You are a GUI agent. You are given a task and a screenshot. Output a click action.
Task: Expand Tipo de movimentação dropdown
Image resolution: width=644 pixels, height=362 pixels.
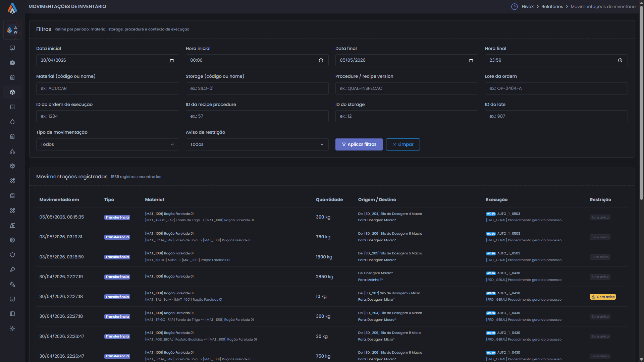click(x=107, y=144)
